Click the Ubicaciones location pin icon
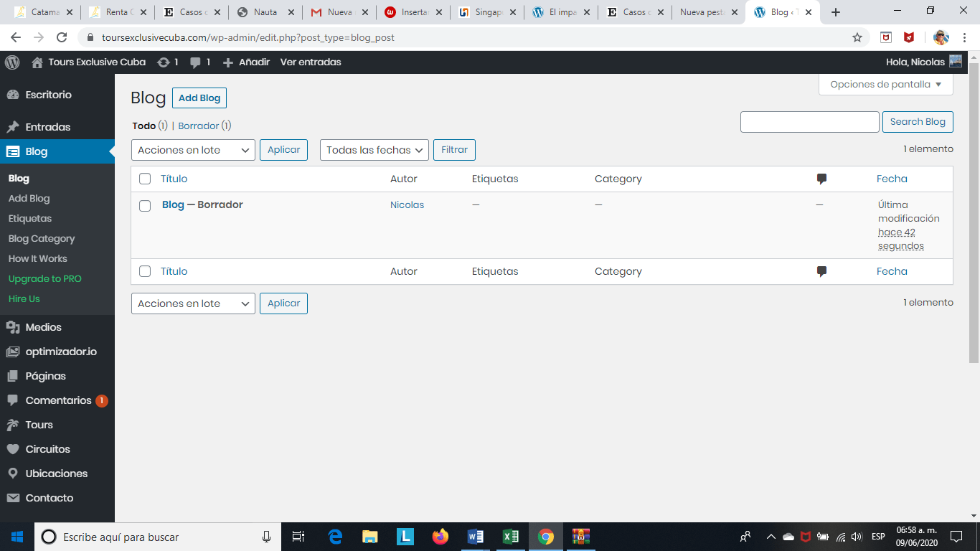Screen dimensions: 980x551 tap(12, 474)
